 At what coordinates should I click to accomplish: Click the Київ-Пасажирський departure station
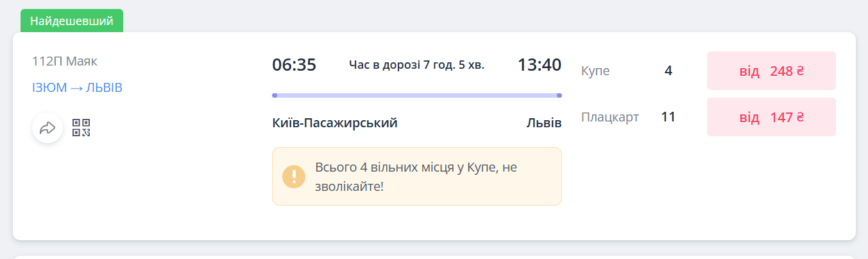coord(335,123)
